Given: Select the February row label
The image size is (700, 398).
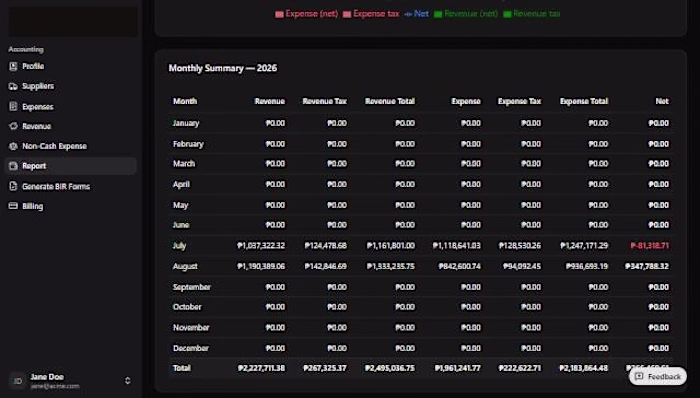Looking at the screenshot, I should 188,144.
